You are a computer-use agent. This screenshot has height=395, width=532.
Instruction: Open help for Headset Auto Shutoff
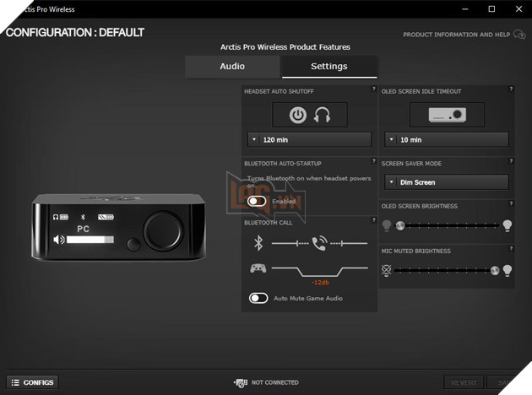click(373, 89)
